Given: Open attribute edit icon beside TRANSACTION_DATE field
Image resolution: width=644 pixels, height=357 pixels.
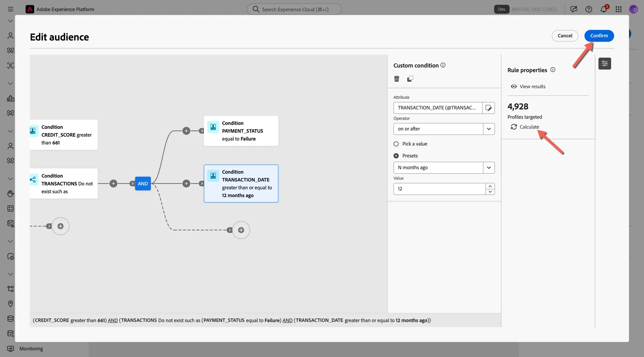Looking at the screenshot, I should [489, 108].
